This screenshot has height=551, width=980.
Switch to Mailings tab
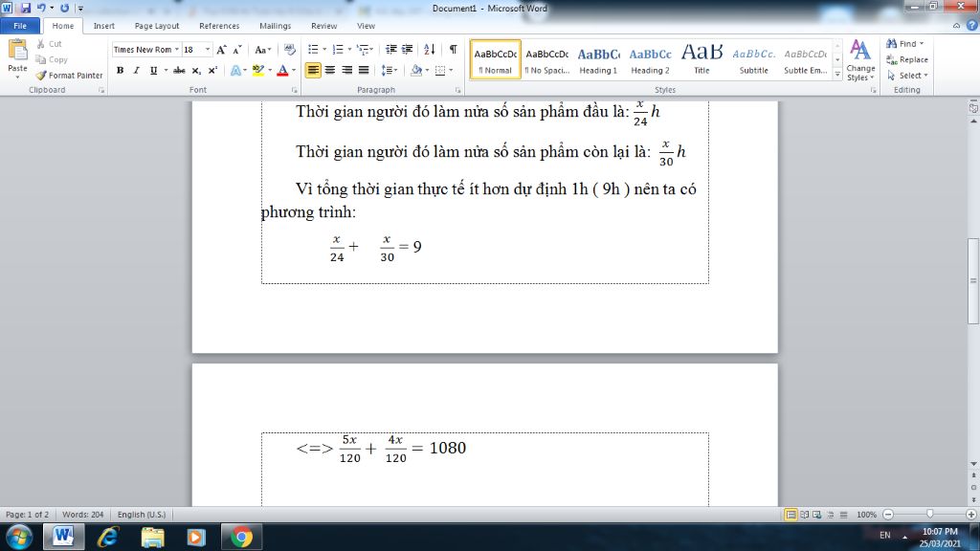coord(275,26)
